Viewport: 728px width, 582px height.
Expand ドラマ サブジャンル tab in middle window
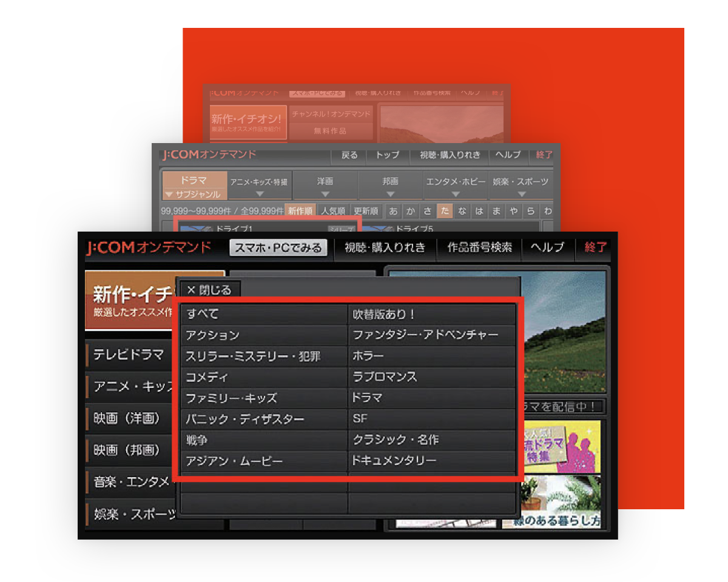[x=194, y=186]
